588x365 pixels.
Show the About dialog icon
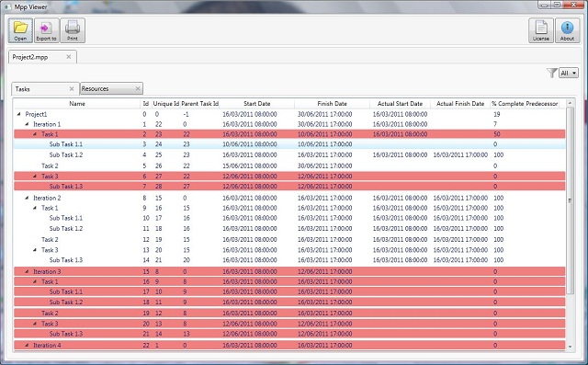pyautogui.click(x=567, y=30)
